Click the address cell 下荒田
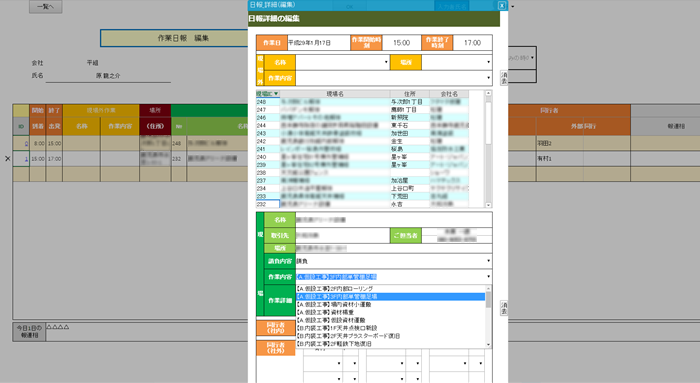Viewport: 700px width, 383px height. 410,196
